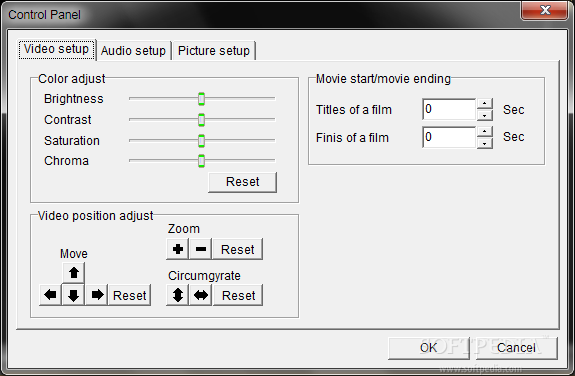Zoom in with the plus button
This screenshot has width=575, height=376.
pyautogui.click(x=178, y=249)
